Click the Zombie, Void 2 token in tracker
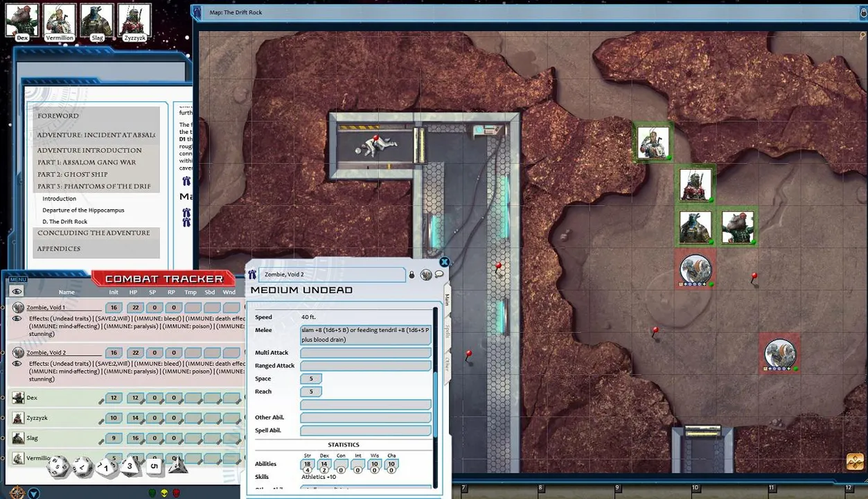The image size is (868, 499). click(x=19, y=352)
